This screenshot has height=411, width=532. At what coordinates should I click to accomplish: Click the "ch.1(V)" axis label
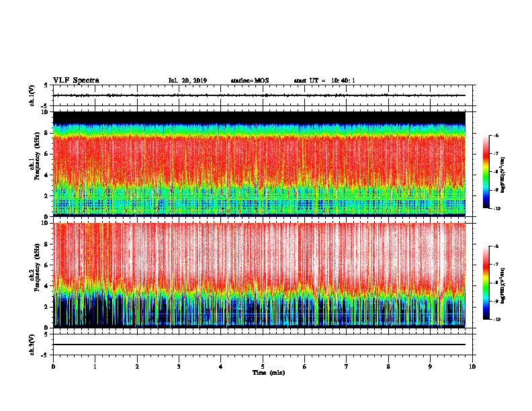point(32,95)
